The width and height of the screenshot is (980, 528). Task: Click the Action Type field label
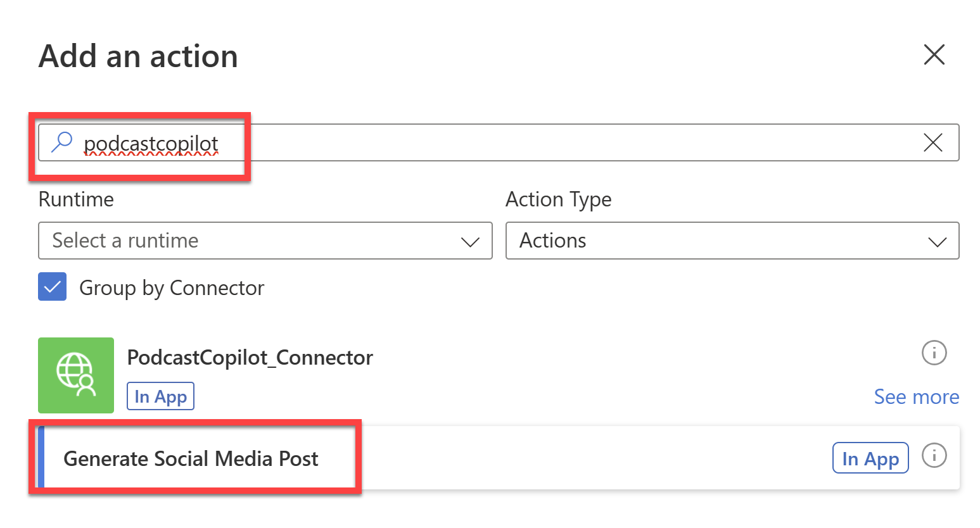558,199
